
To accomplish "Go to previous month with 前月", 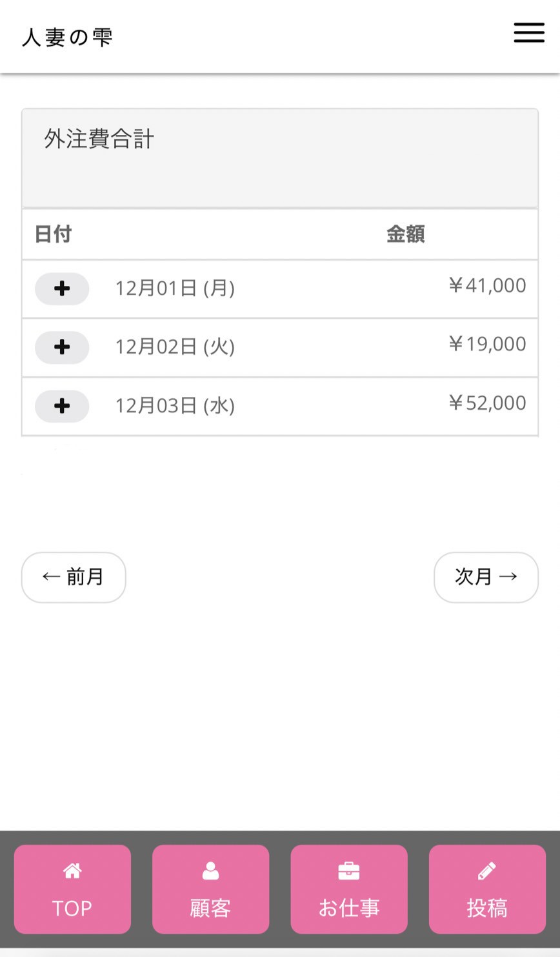I will coord(74,577).
